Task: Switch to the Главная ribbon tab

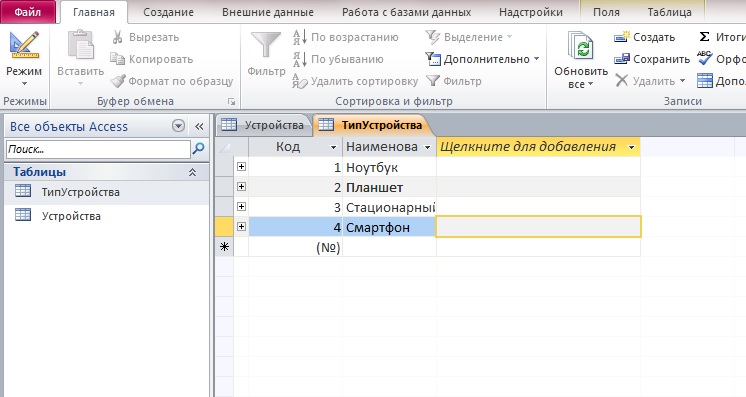Action: (x=94, y=12)
